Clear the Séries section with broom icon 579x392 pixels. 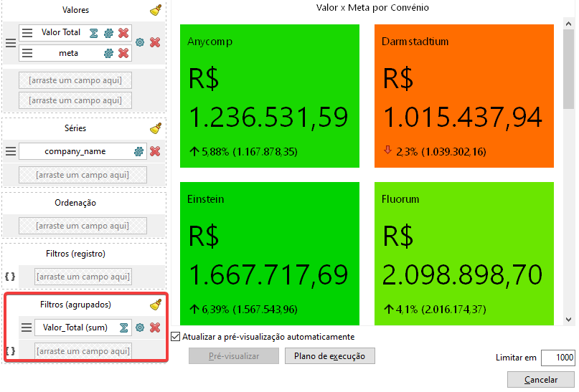pyautogui.click(x=156, y=128)
